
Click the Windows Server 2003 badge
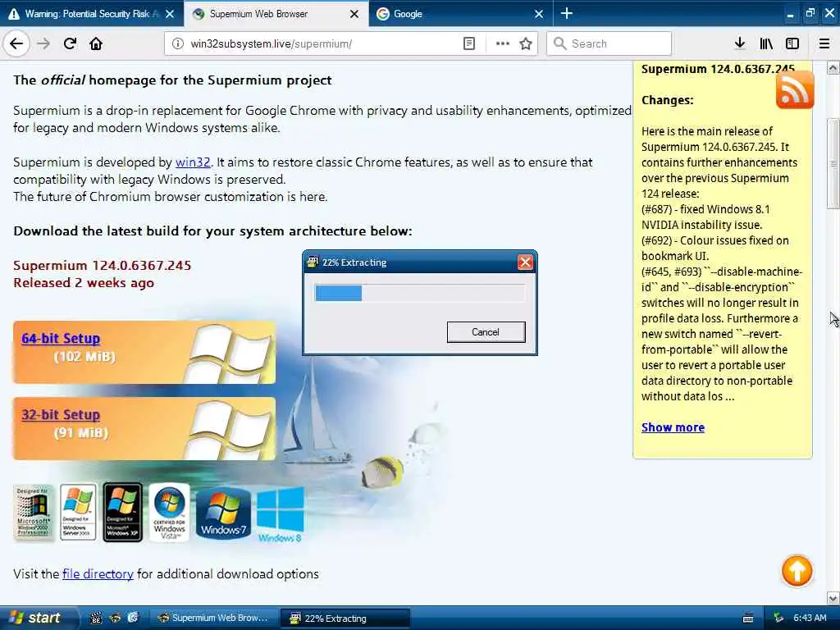point(78,512)
